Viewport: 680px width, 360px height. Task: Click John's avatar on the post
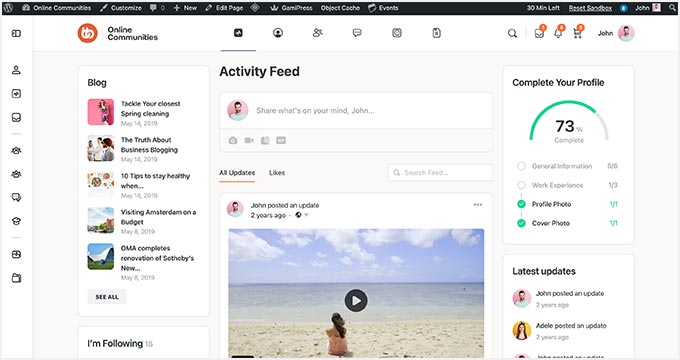(x=235, y=209)
